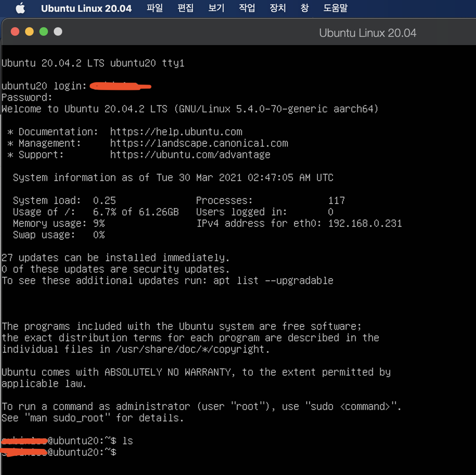The image size is (476, 475).
Task: Click the https://landscape.canonical.com URL
Action: [x=199, y=143]
